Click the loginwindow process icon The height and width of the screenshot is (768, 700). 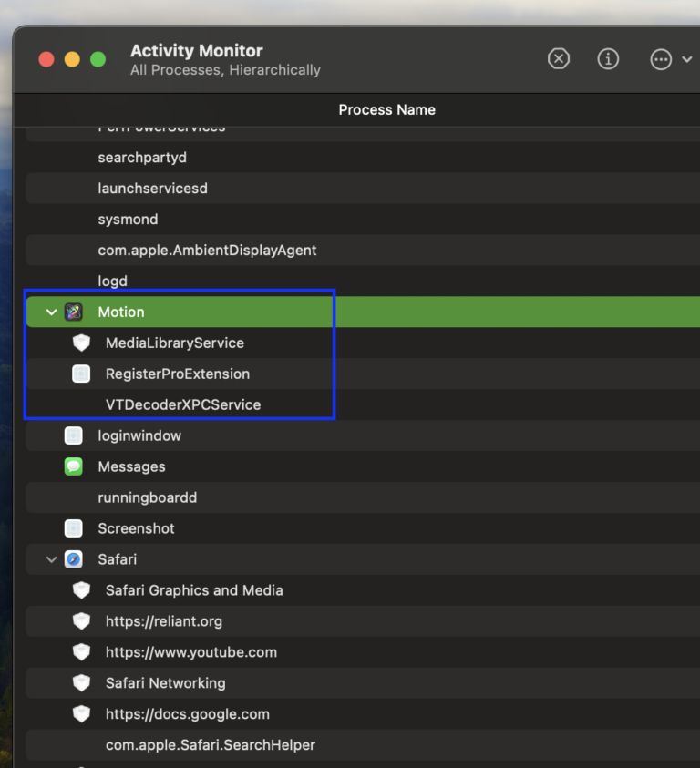tap(74, 435)
